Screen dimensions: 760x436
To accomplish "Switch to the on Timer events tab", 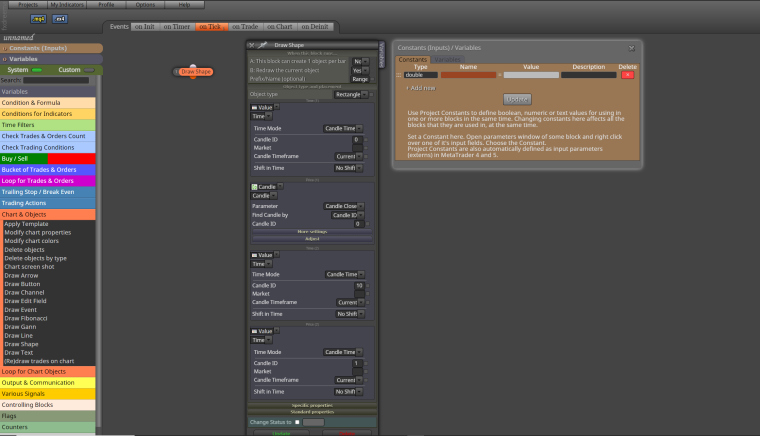I will pos(176,27).
